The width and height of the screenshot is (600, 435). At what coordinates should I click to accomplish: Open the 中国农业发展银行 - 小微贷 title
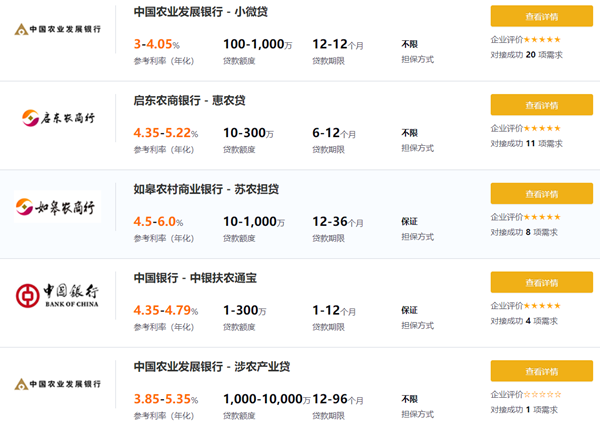pyautogui.click(x=200, y=12)
